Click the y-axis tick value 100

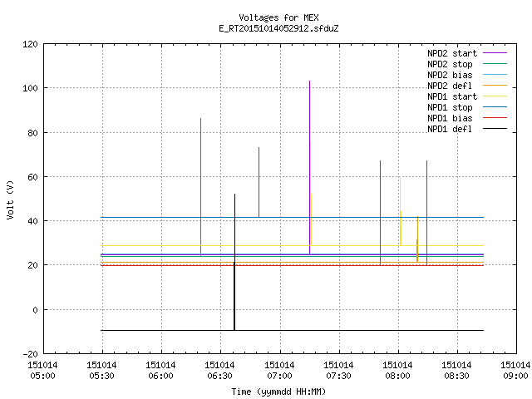30,88
